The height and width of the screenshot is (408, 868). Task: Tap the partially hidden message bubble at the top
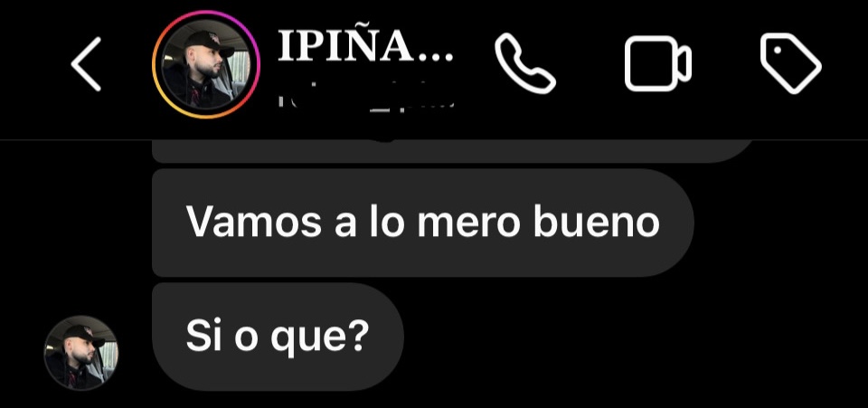[453, 152]
